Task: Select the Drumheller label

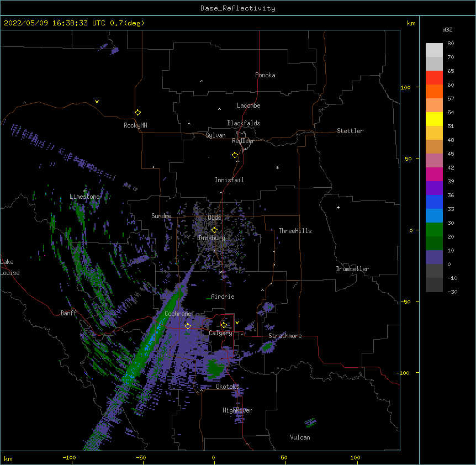Action: [352, 269]
